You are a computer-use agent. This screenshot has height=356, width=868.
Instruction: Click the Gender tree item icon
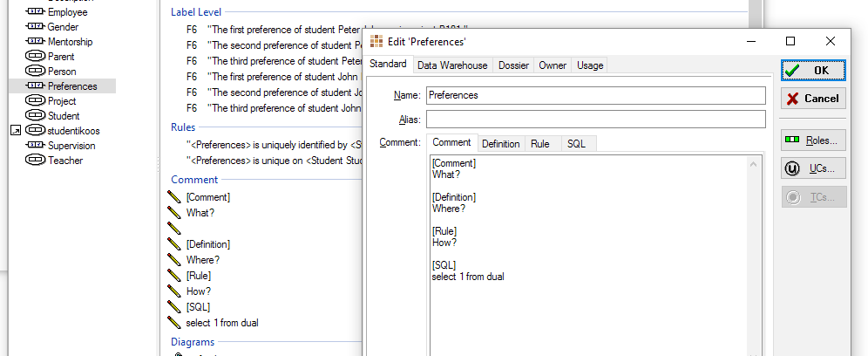35,27
